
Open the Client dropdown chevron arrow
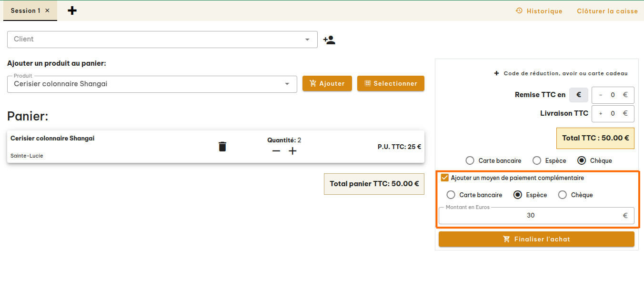tap(308, 40)
